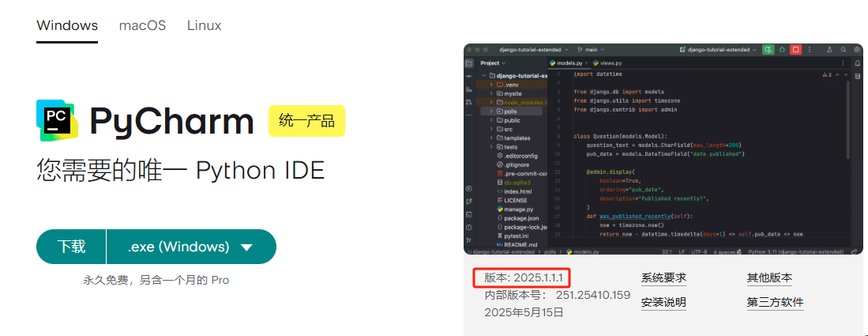Close the models.py editor tab

click(x=586, y=63)
